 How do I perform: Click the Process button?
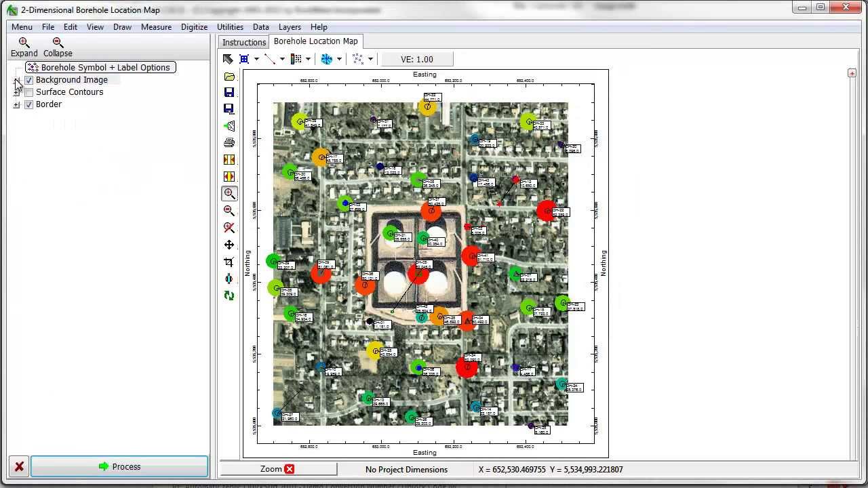pos(119,466)
